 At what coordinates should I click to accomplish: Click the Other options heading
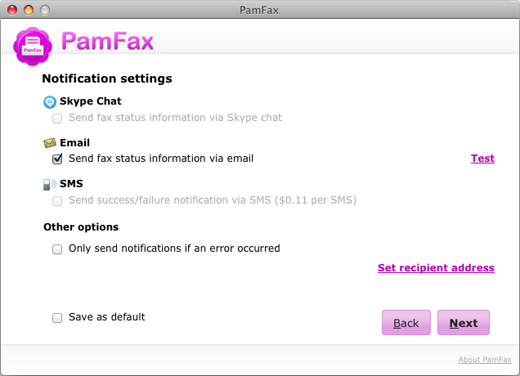[x=81, y=227]
